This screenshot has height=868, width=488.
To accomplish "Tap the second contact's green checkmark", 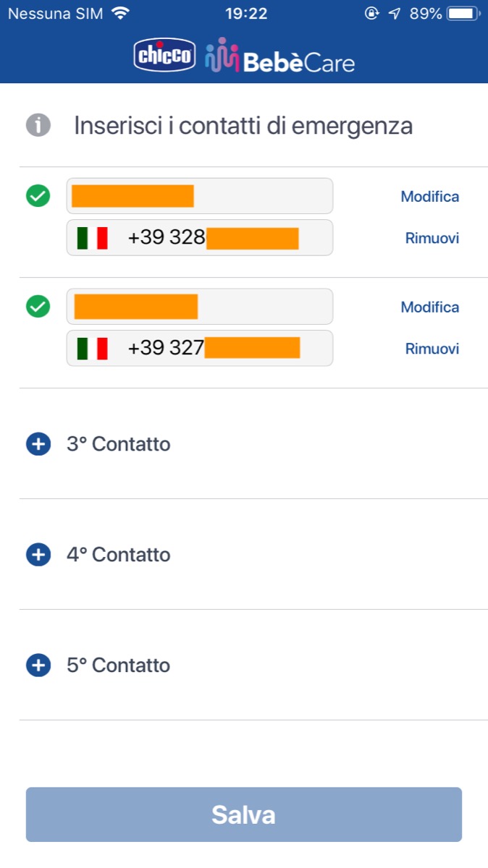I will 38,307.
